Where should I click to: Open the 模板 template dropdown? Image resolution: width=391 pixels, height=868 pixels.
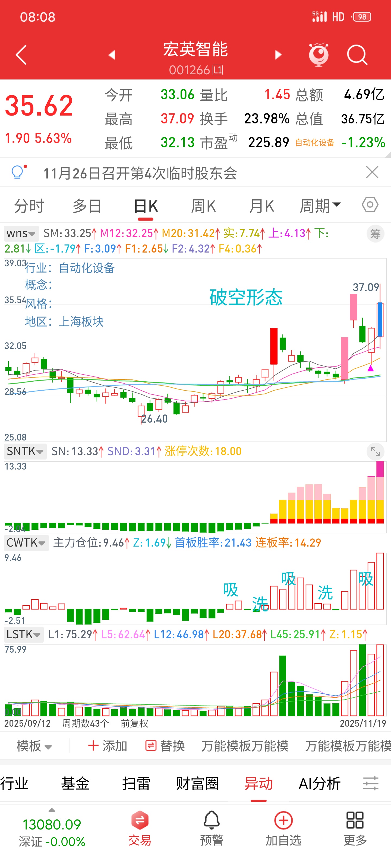34,746
